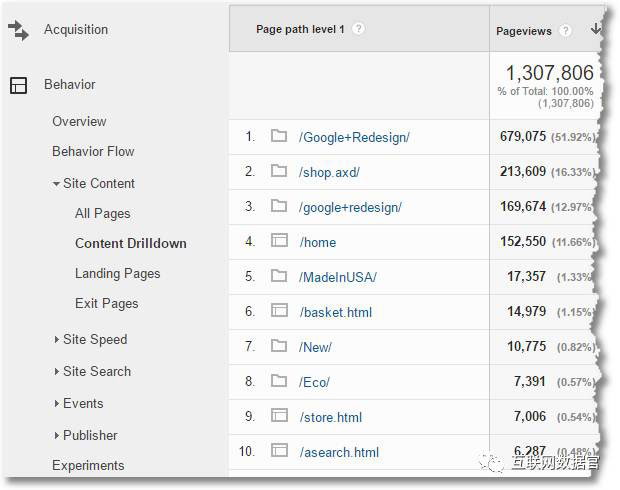Screen dimensions: 620x490
Task: Expand the Site Speed section
Action: pos(56,340)
